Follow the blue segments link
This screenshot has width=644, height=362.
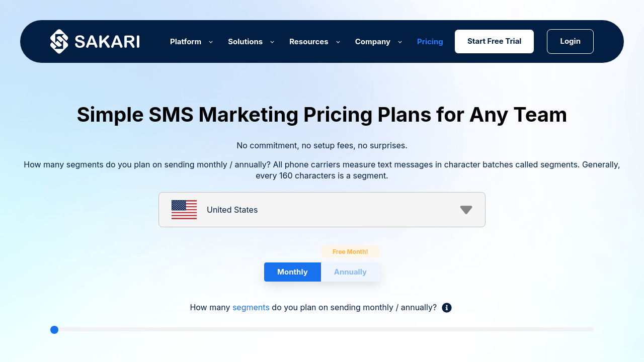[x=251, y=307]
